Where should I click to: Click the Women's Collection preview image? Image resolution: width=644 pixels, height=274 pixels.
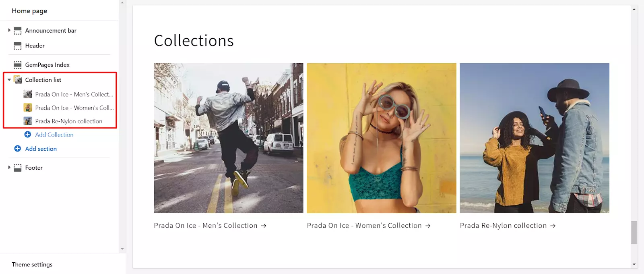(382, 138)
